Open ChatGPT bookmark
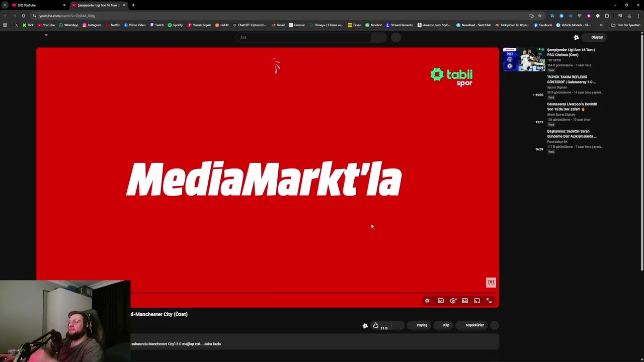 pyautogui.click(x=250, y=25)
